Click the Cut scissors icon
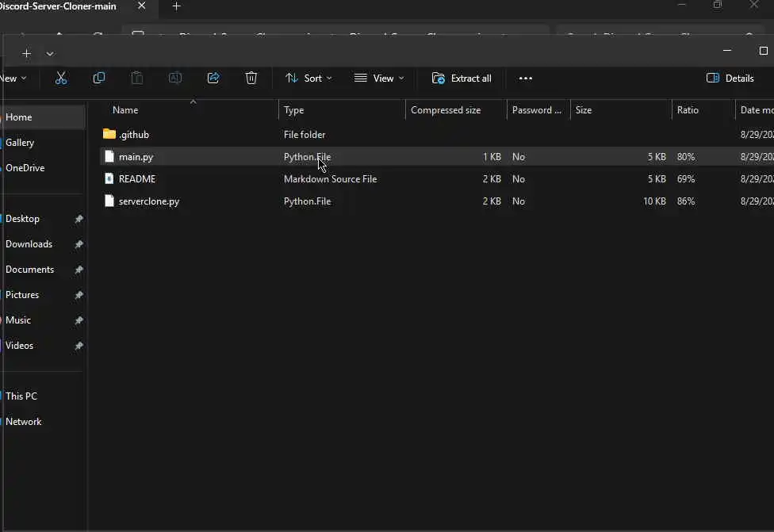The width and height of the screenshot is (774, 532). coord(61,78)
